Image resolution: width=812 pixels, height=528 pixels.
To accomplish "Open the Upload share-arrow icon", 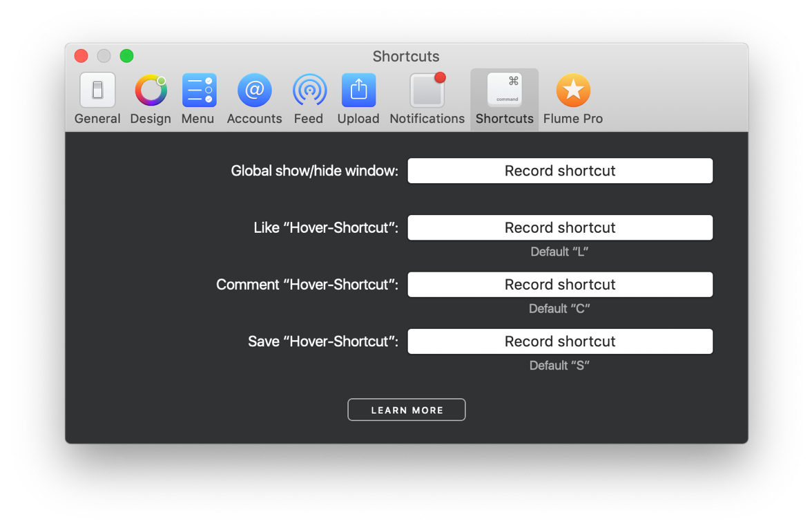I will coord(358,90).
